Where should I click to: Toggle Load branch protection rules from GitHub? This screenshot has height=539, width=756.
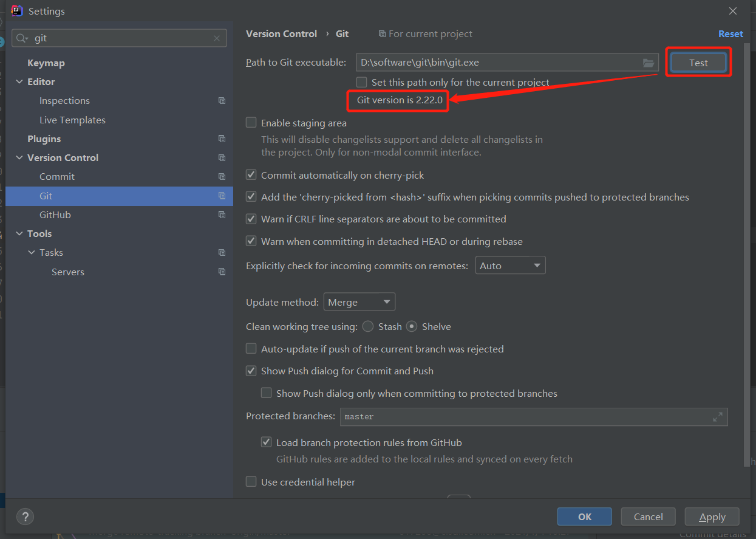[x=266, y=442]
